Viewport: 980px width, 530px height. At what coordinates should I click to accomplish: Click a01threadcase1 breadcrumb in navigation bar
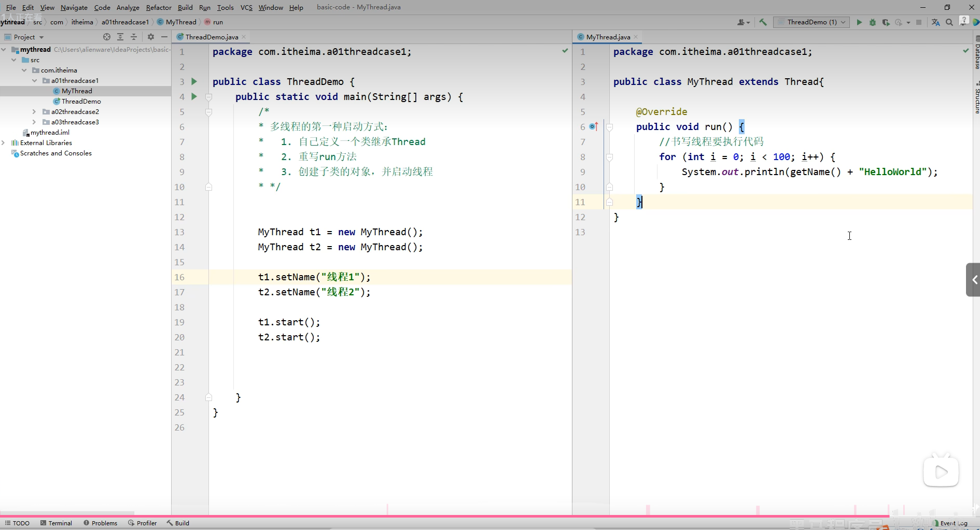tap(125, 22)
